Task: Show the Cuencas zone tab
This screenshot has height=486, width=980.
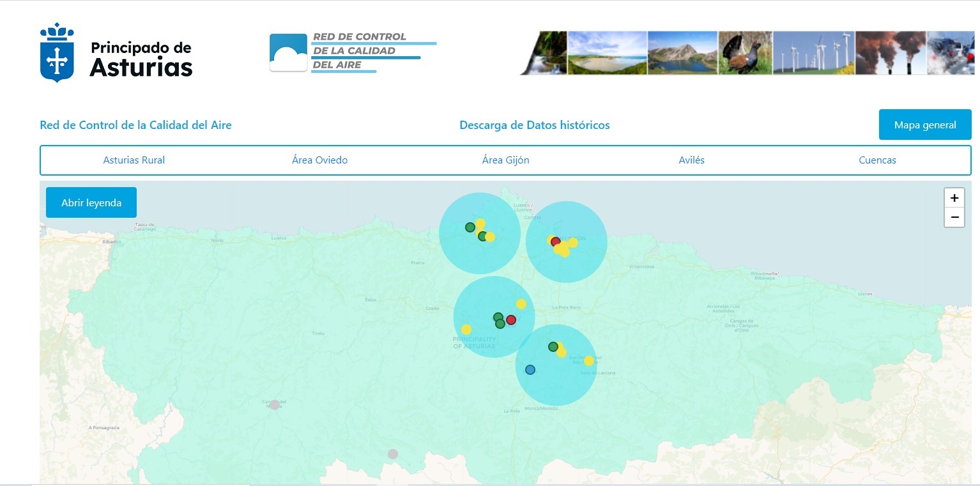Action: click(x=877, y=160)
